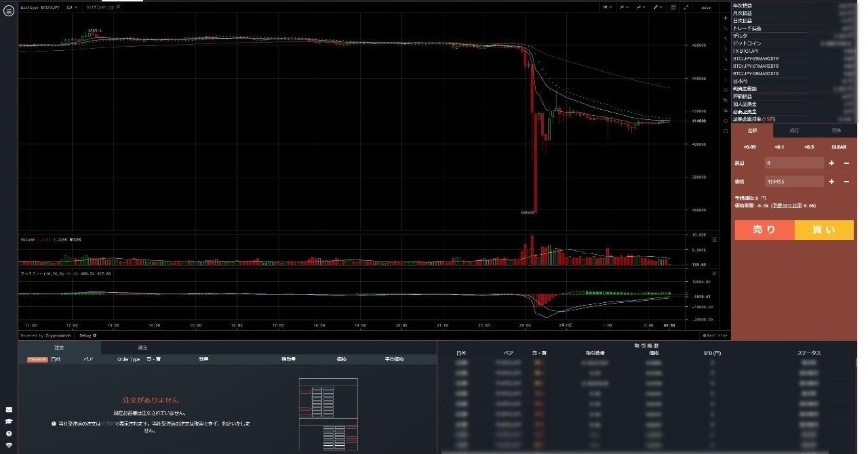Switch to the 成行 market order tab
The width and height of the screenshot is (868, 454).
[794, 130]
